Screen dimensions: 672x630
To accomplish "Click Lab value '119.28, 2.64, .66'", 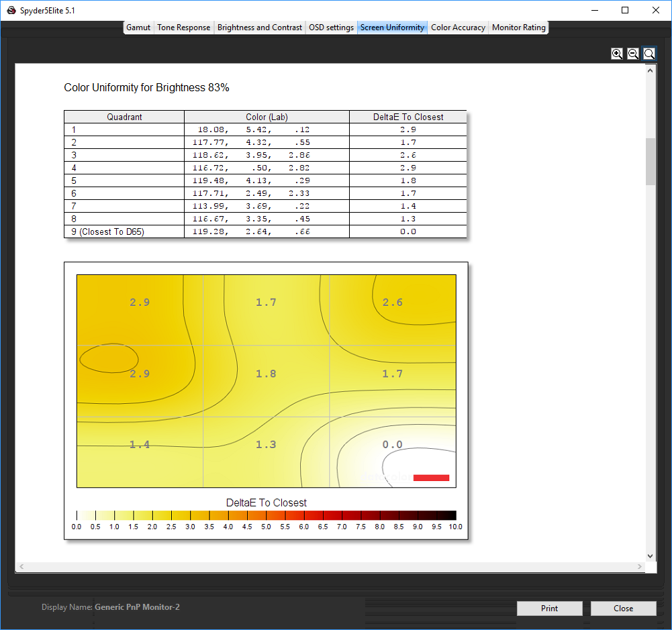I will click(251, 231).
